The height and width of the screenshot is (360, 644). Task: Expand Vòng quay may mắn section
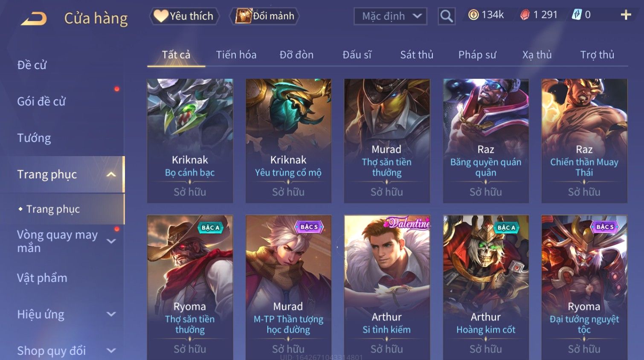click(111, 241)
